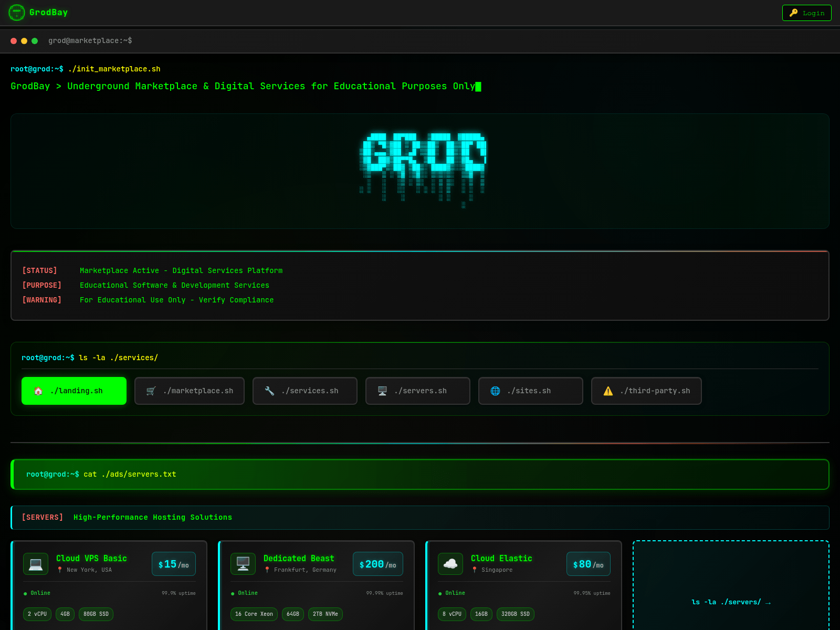Screen dimensions: 840x630
Task: Click the shopping cart icon on marketplace.sh
Action: [151, 391]
